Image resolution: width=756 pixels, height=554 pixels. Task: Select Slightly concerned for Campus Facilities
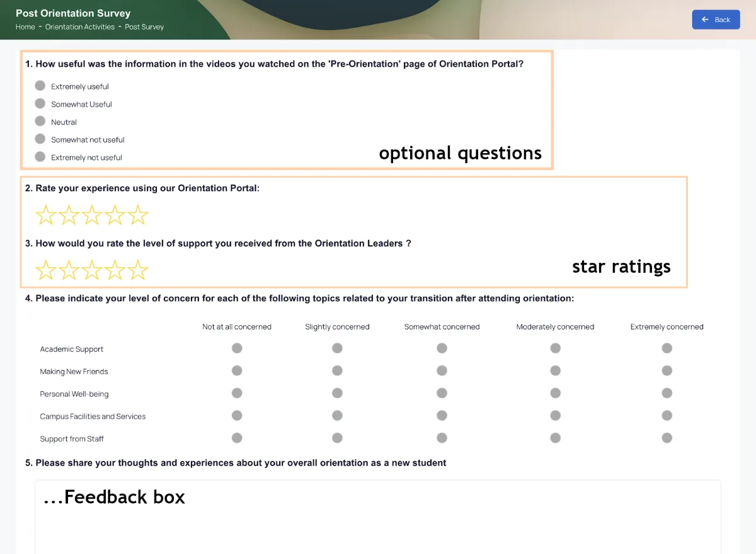pyautogui.click(x=338, y=415)
